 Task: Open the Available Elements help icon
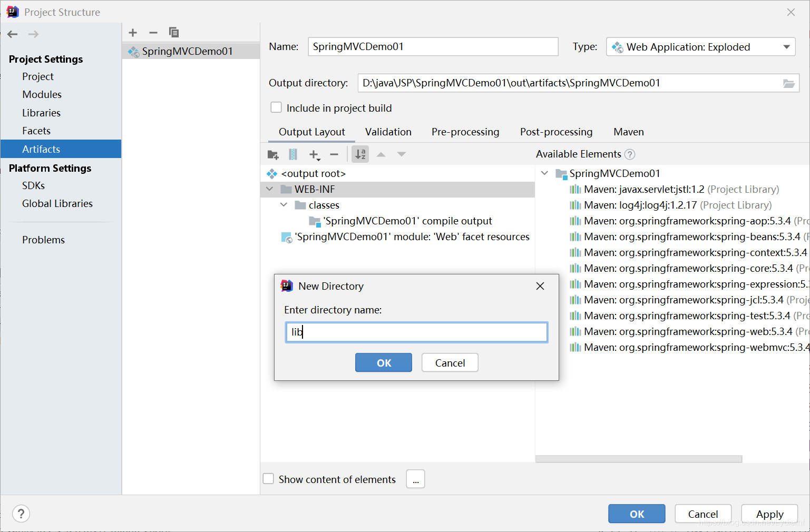(630, 154)
